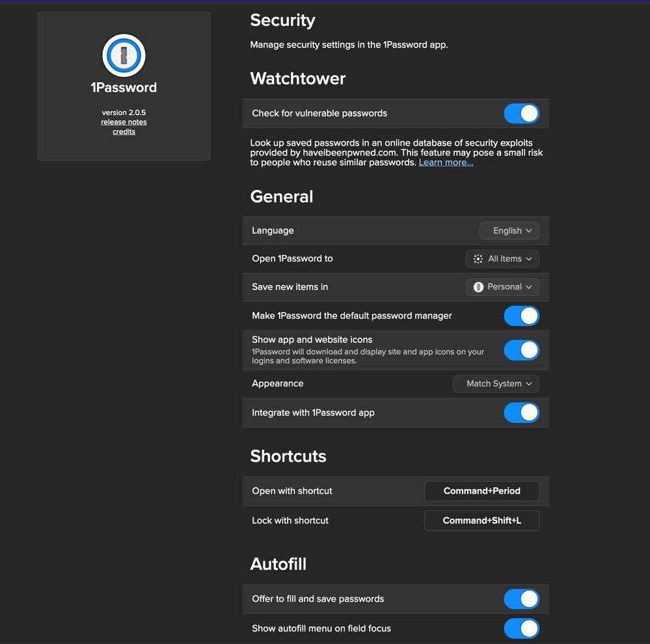Open the release notes link
650x644 pixels.
point(124,122)
